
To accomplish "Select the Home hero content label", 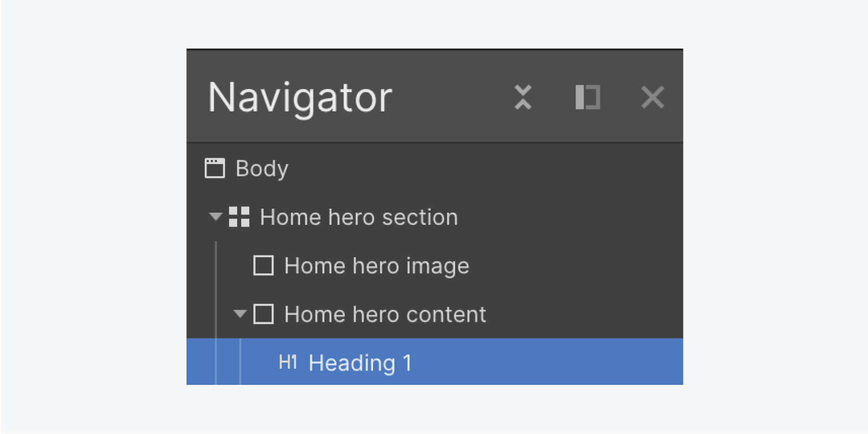I will (385, 314).
